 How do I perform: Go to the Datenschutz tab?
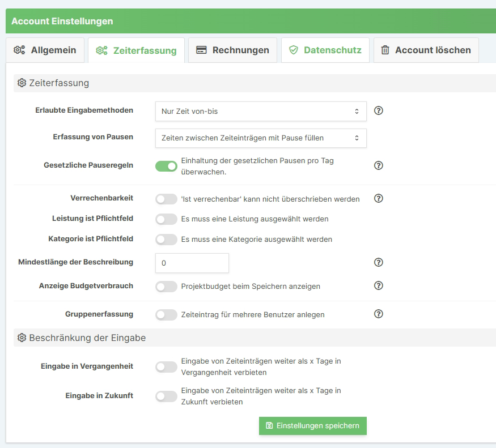(x=325, y=50)
